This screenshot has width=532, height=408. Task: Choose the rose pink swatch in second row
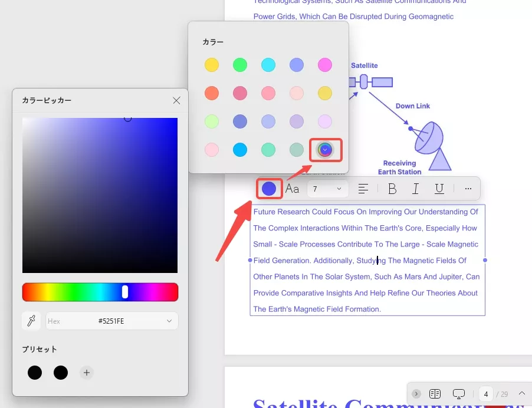tap(240, 93)
